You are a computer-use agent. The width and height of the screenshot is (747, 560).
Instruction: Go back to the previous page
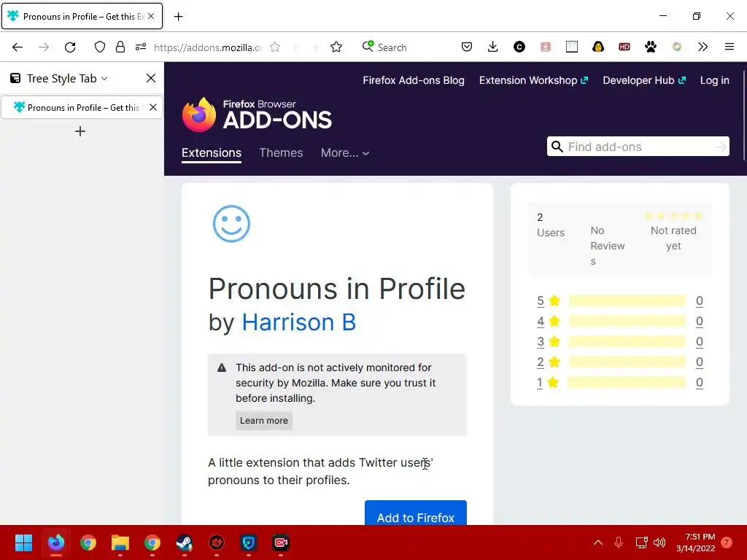coord(18,47)
